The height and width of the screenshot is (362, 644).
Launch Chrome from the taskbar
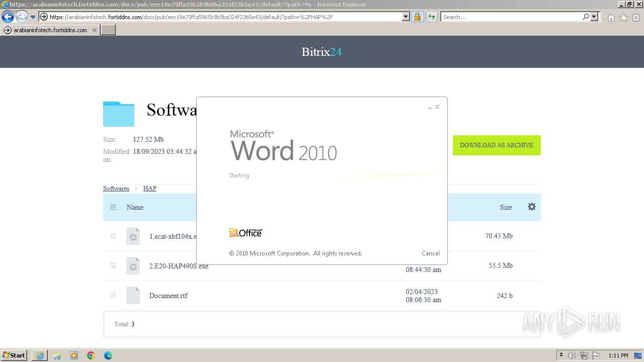pyautogui.click(x=91, y=355)
